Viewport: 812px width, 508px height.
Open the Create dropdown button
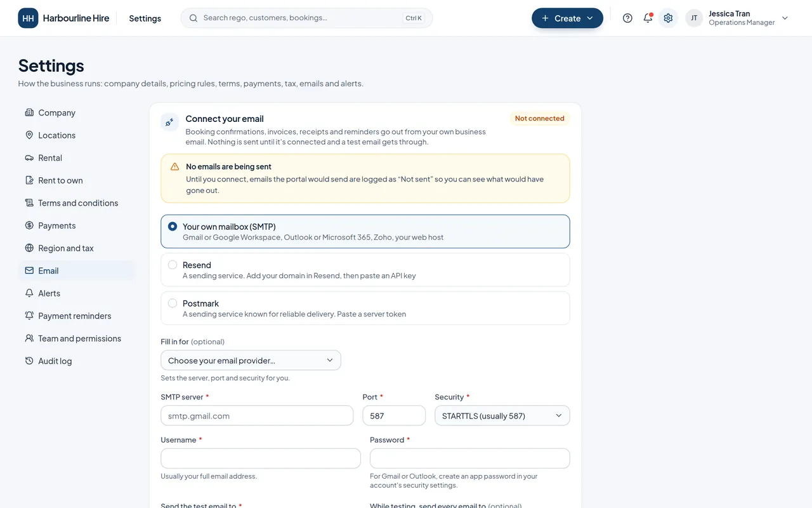click(567, 18)
